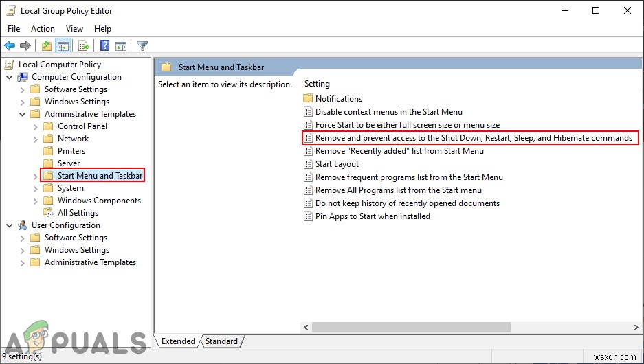The width and height of the screenshot is (644, 364).
Task: Maximize the Local Group Policy Editor window
Action: 596,11
